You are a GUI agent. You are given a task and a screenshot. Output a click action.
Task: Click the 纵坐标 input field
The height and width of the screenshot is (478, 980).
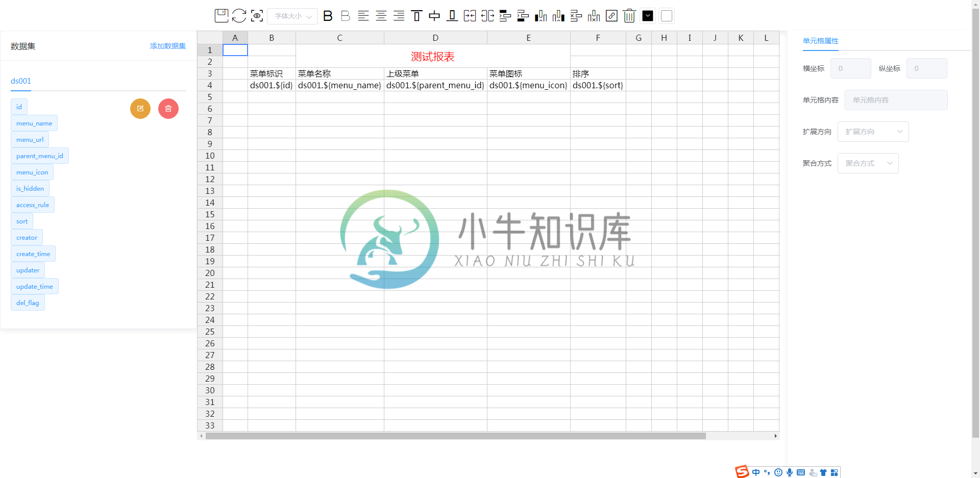pyautogui.click(x=927, y=68)
